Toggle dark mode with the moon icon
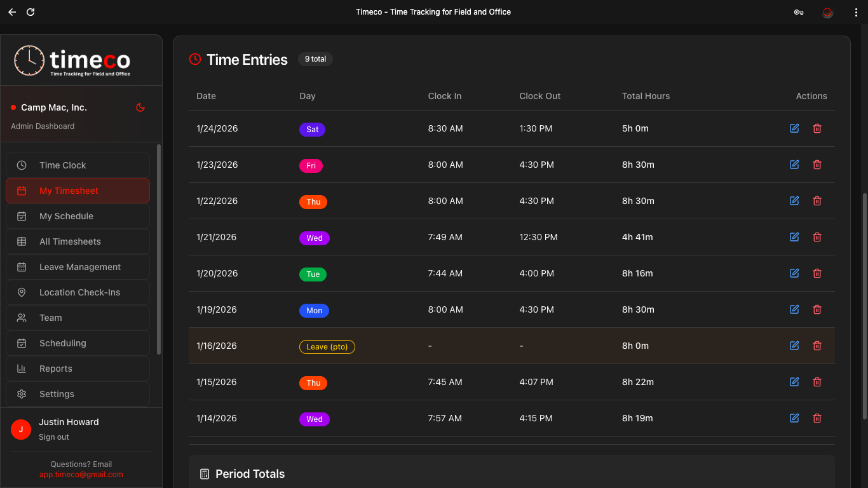The height and width of the screenshot is (488, 868). coord(141,107)
